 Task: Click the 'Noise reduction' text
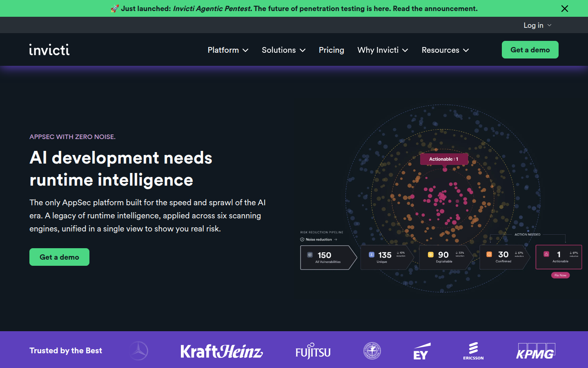(x=319, y=240)
